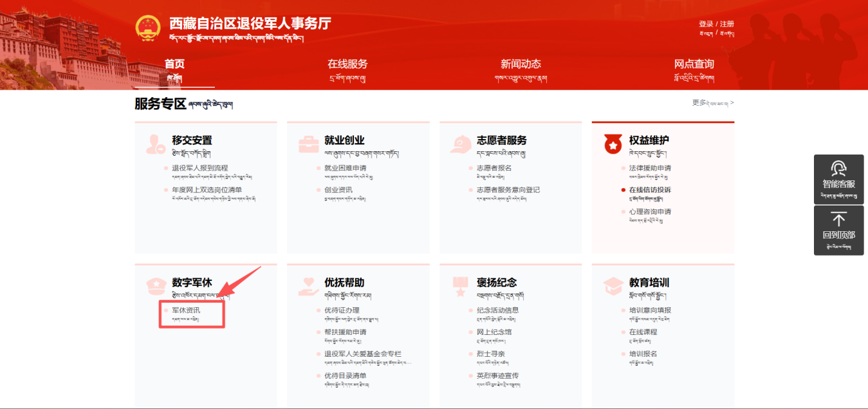The height and width of the screenshot is (409, 868).
Task: Click the 登录 login link
Action: 705,24
